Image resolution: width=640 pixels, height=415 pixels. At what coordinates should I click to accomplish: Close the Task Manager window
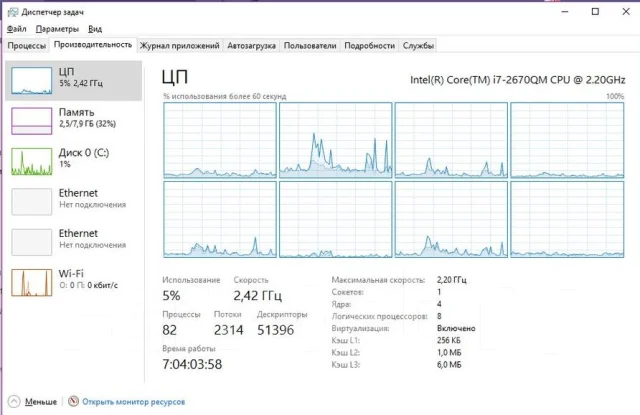click(626, 12)
